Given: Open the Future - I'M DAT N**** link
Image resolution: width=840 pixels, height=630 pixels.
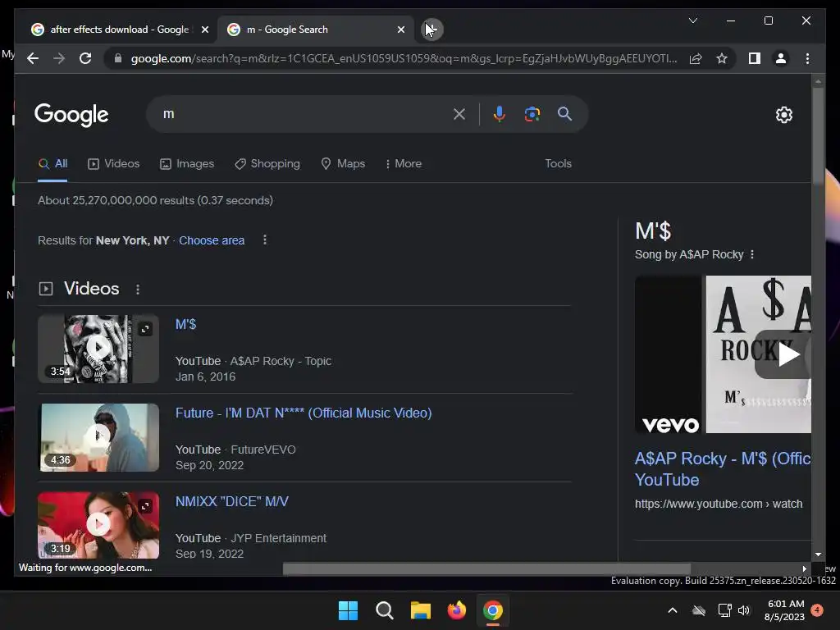Looking at the screenshot, I should 304,413.
